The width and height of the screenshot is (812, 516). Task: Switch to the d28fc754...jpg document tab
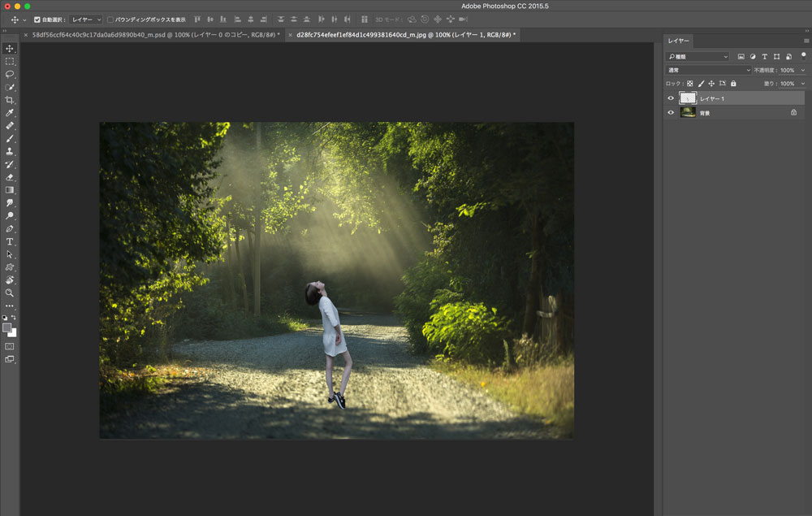click(x=405, y=35)
